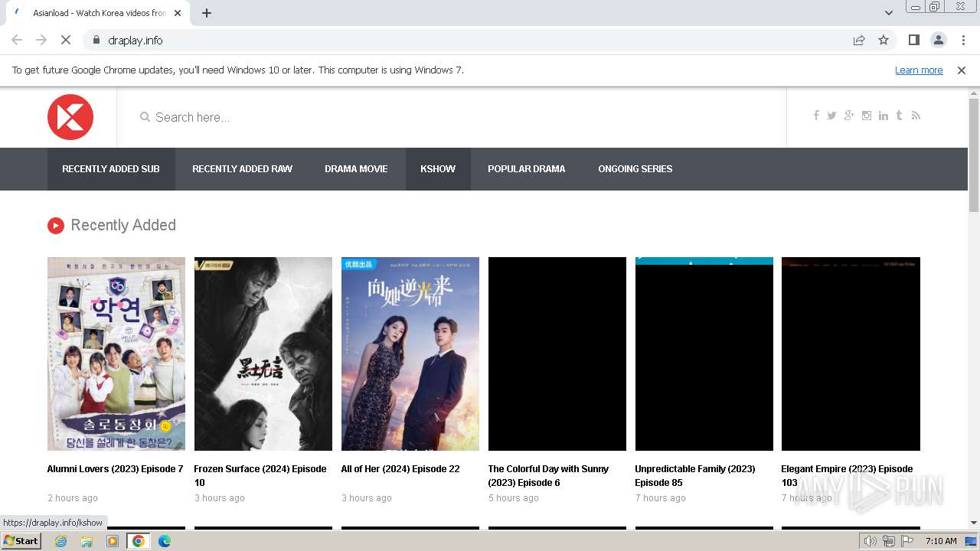Click the search magnifier icon
The width and height of the screenshot is (980, 551).
click(x=145, y=117)
